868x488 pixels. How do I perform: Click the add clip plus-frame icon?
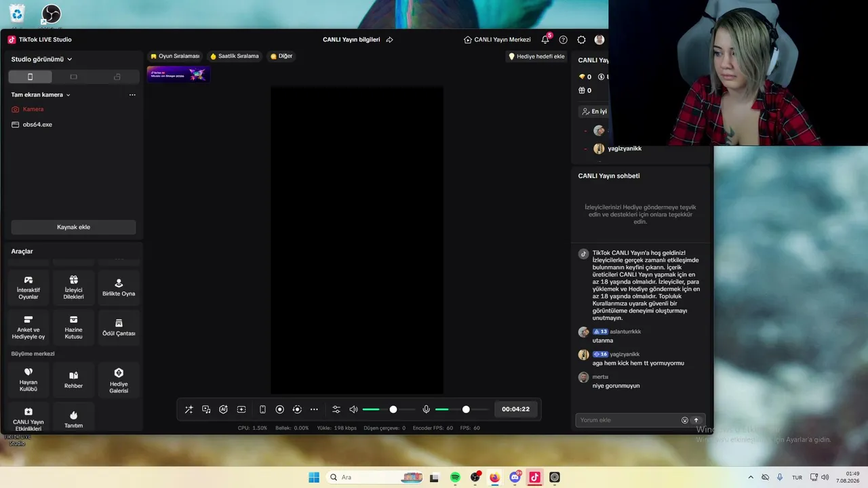241,409
